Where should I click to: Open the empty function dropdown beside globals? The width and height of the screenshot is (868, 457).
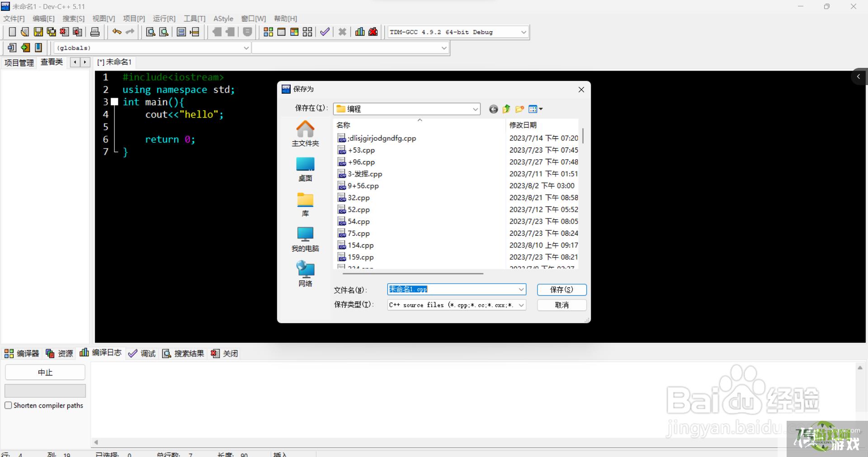[444, 48]
